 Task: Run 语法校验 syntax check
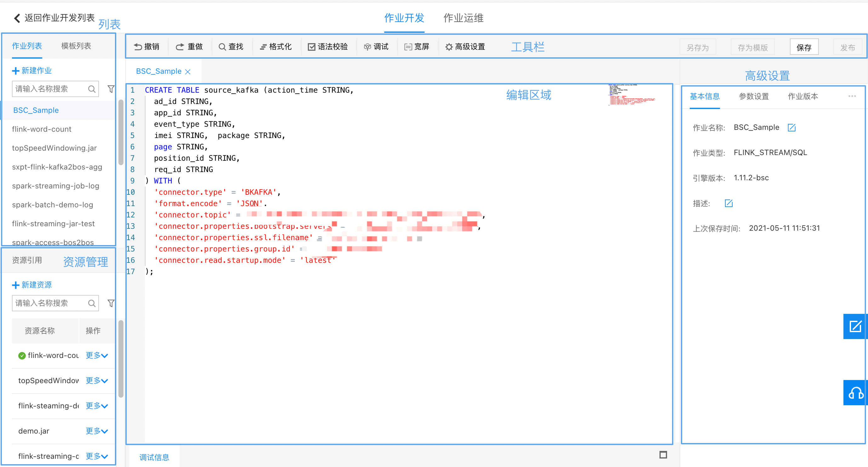tap(328, 47)
